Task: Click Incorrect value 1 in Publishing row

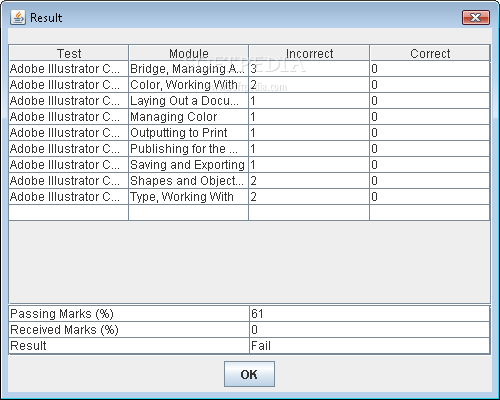Action: click(309, 149)
